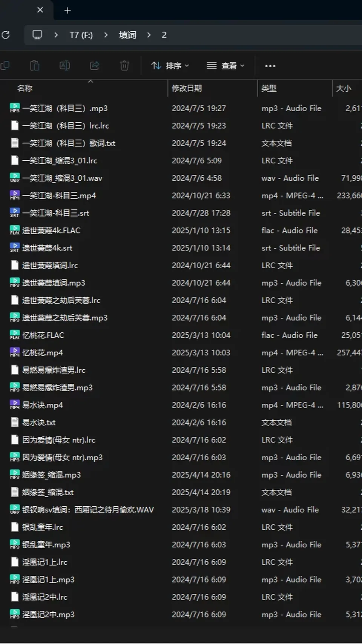Screen dimensions: 362x644
Task: Click the date 2024/10/21 6:33
Action: (x=201, y=195)
